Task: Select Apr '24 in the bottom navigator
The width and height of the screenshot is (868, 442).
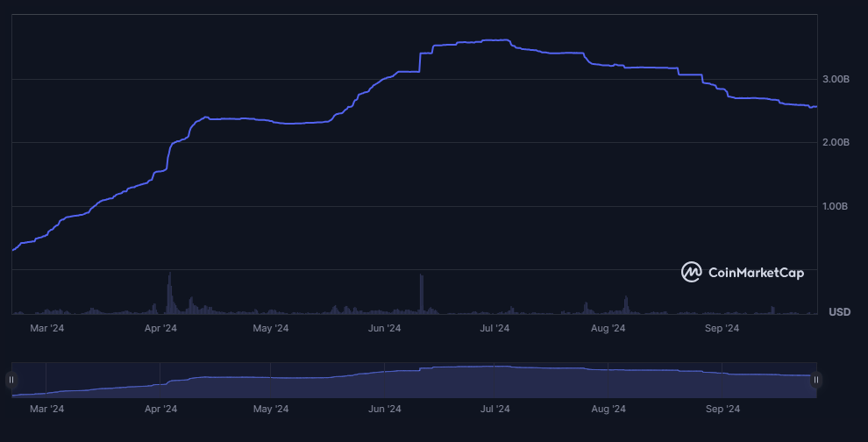Action: (x=160, y=409)
